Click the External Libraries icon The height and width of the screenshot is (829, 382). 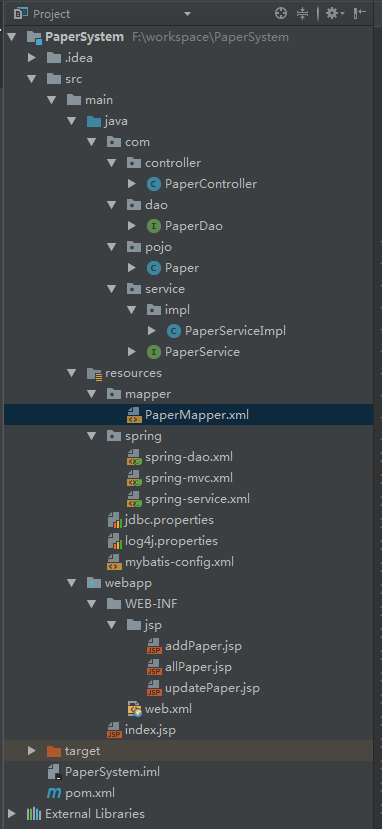[34, 814]
